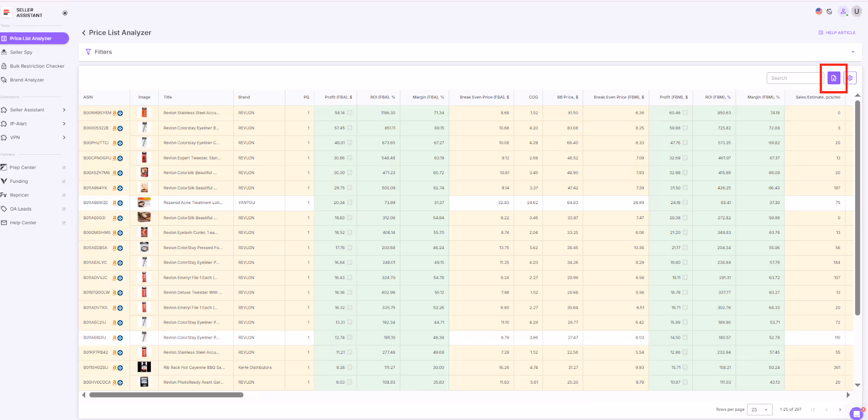Go to next page arrow
Viewport: 868px width, 420px height.
tap(840, 410)
